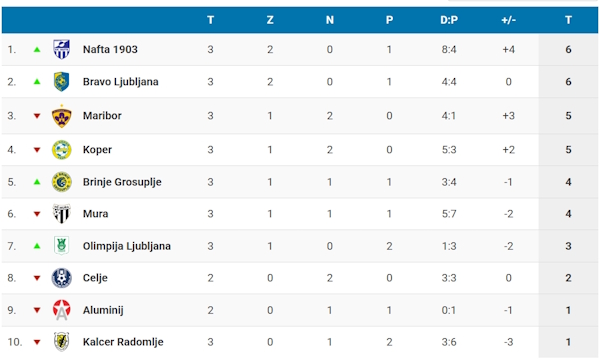Click the Mura striped club crest
Screen dimensions: 600x361
[61, 214]
